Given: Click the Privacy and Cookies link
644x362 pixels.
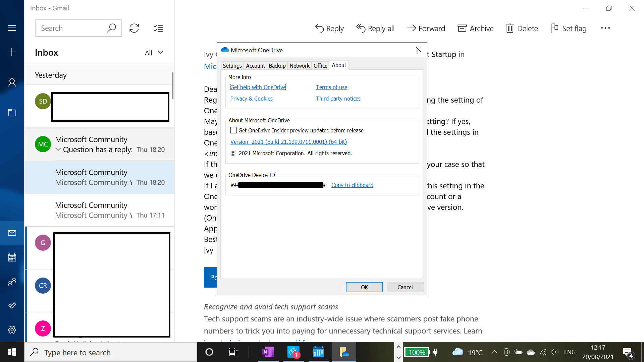Looking at the screenshot, I should pyautogui.click(x=251, y=98).
